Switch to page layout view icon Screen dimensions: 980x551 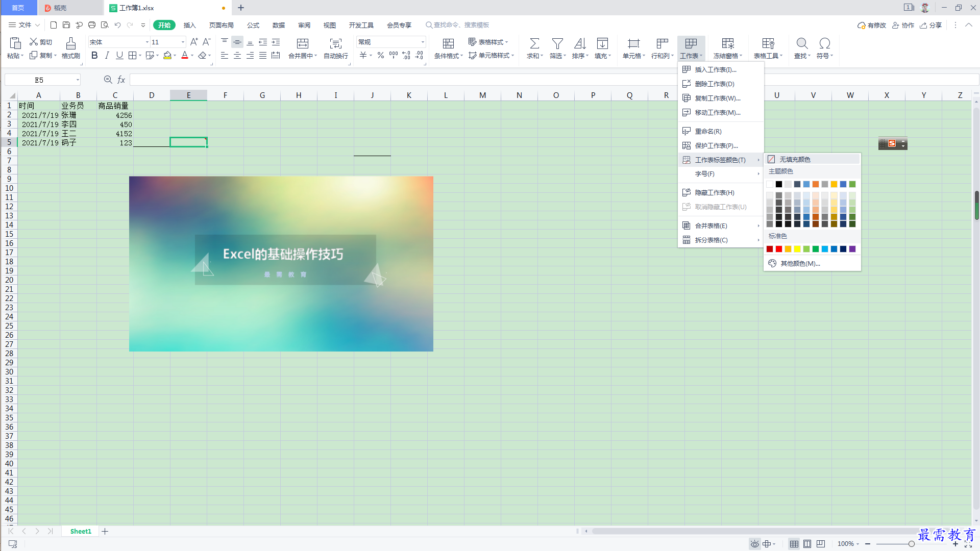pyautogui.click(x=807, y=544)
